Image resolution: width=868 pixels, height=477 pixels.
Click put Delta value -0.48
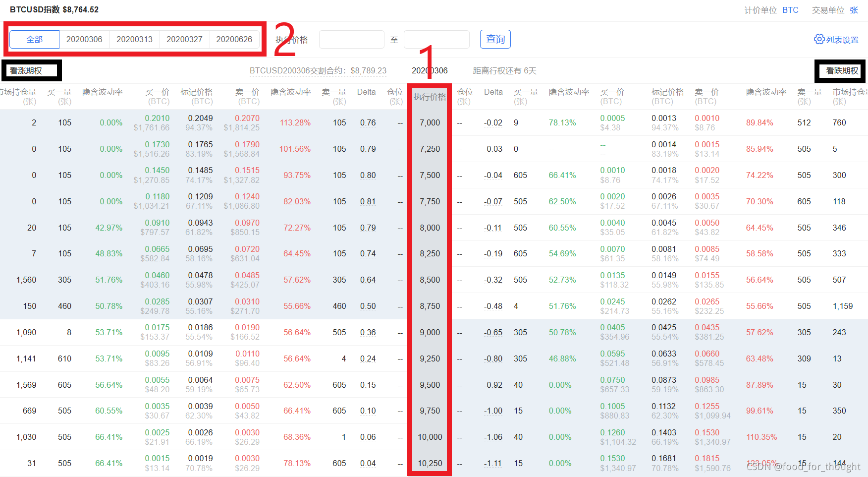point(493,306)
